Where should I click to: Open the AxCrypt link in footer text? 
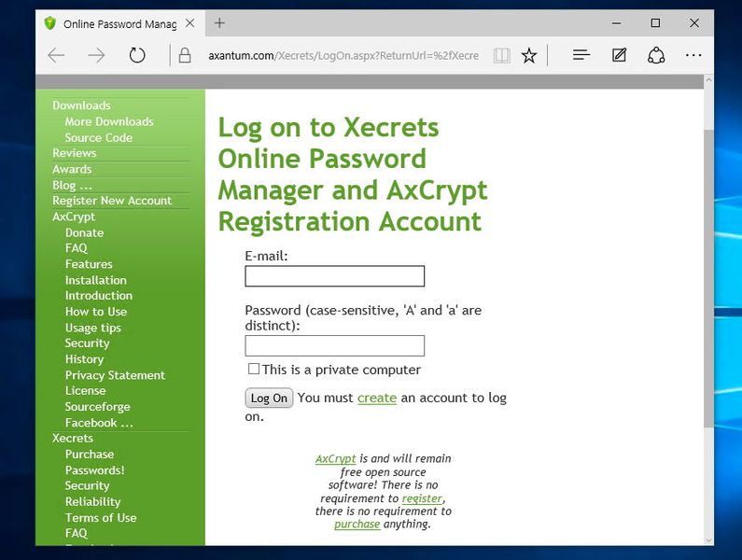pos(335,458)
